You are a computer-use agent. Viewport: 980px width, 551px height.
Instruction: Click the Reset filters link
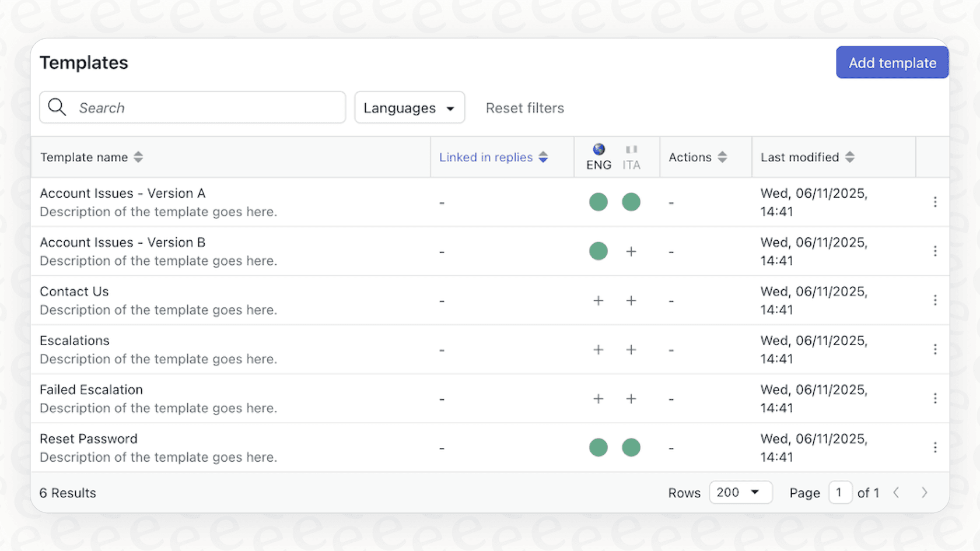(524, 108)
